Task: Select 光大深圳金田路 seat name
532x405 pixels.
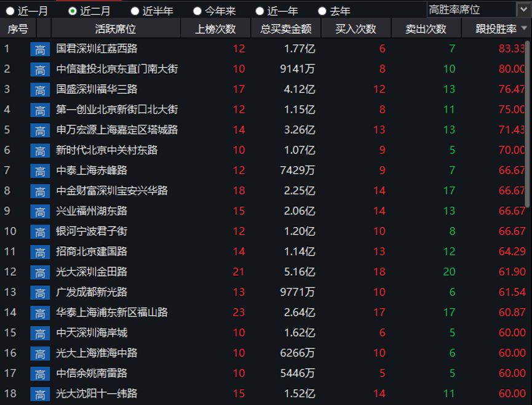Action: 92,271
